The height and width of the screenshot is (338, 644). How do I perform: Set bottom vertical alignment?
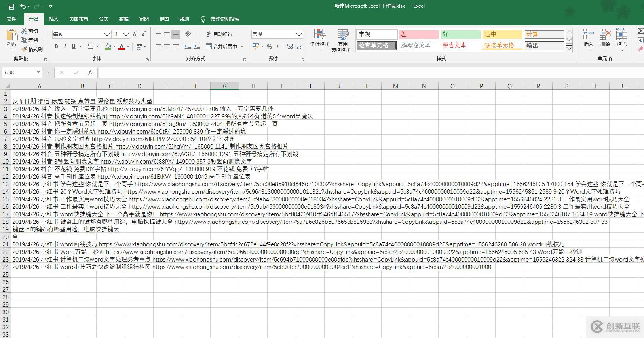click(x=176, y=34)
